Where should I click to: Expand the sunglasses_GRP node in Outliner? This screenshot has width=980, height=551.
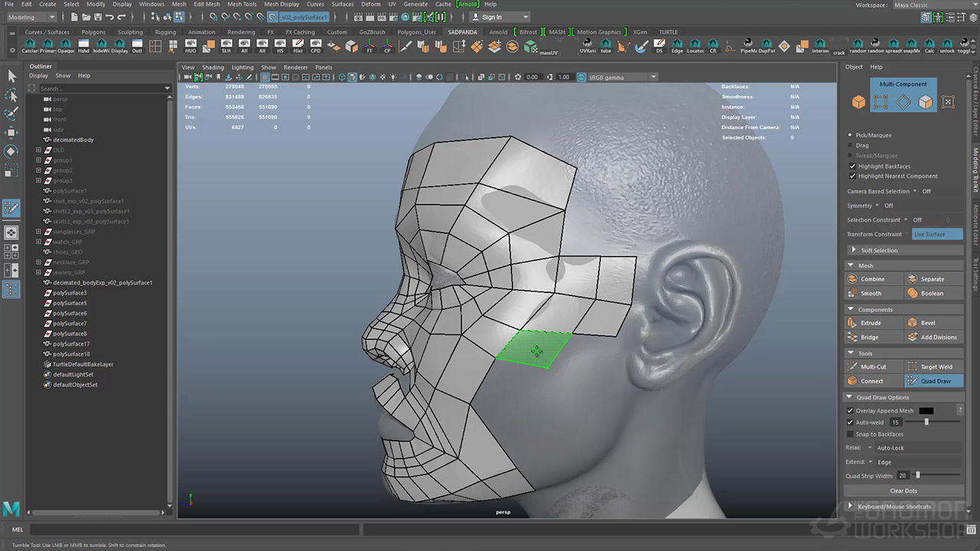[x=38, y=231]
